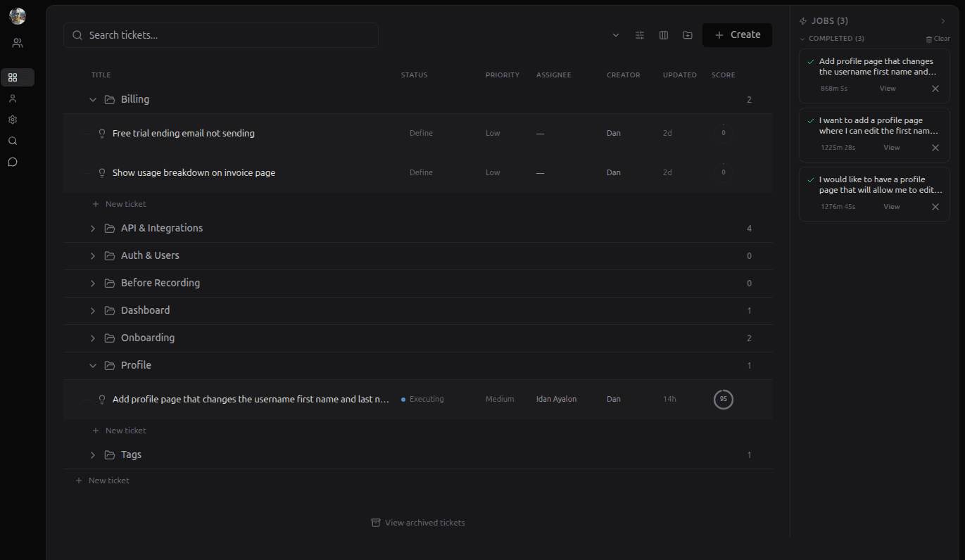Click the score circle for 'Show usage breakdown on invoice page'

pyautogui.click(x=723, y=172)
